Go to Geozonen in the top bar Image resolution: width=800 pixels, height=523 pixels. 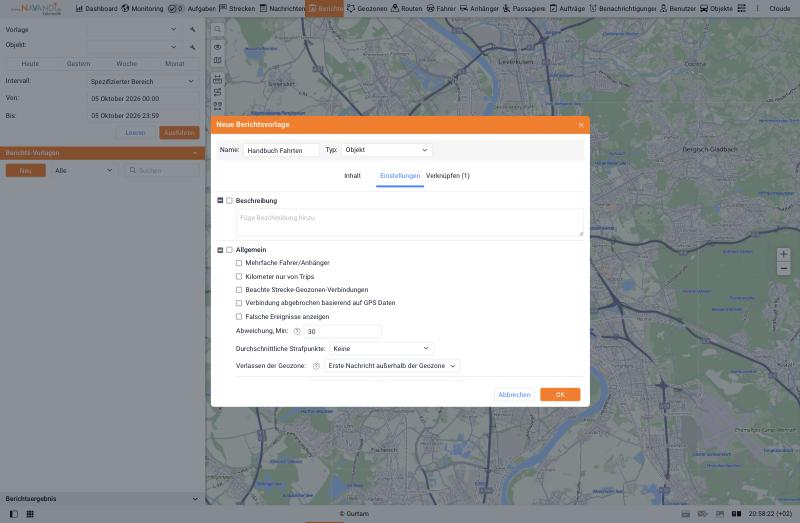pyautogui.click(x=367, y=8)
